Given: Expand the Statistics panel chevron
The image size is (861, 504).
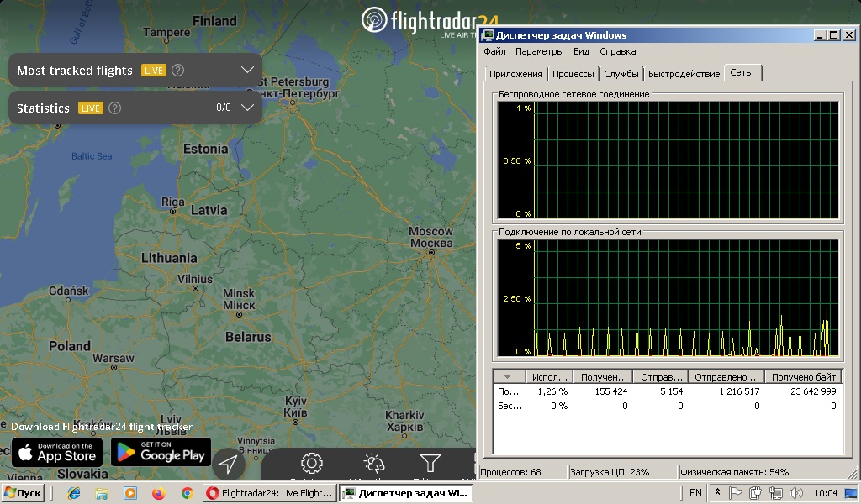Looking at the screenshot, I should coord(247,108).
